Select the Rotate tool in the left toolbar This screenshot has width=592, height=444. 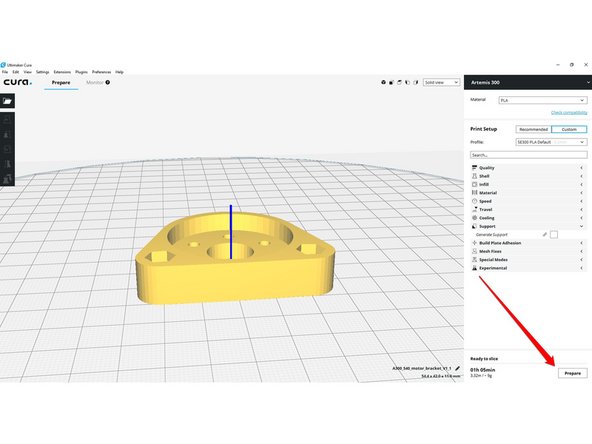[x=7, y=149]
